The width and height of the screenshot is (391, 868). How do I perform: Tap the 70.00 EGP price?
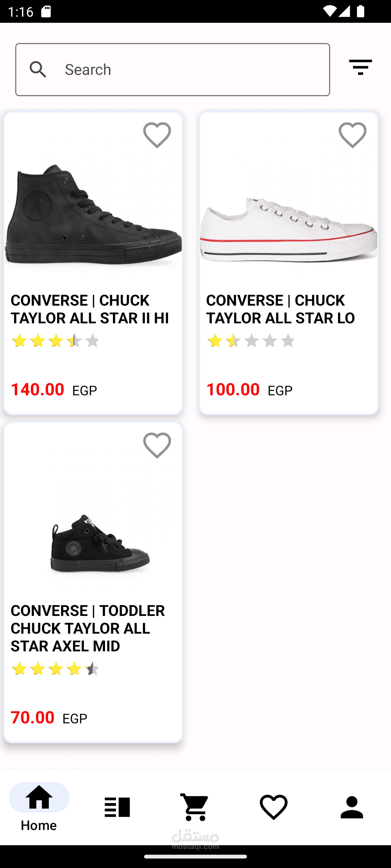[49, 717]
